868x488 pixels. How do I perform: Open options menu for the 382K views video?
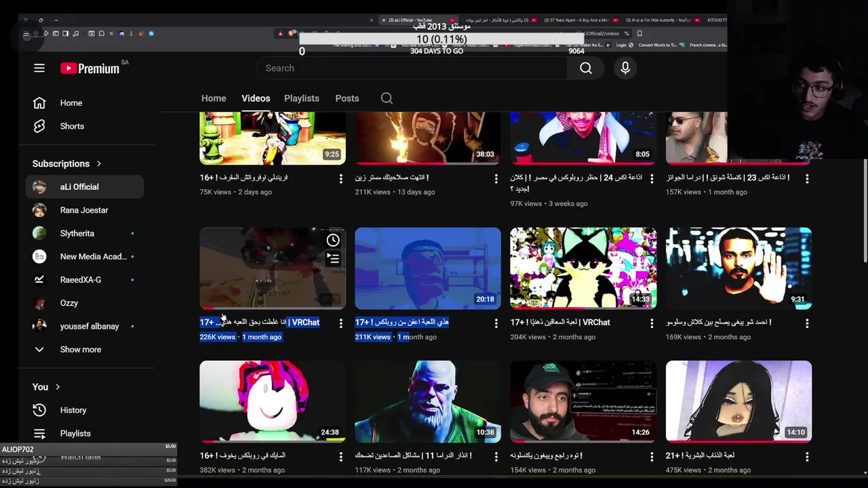(x=340, y=457)
